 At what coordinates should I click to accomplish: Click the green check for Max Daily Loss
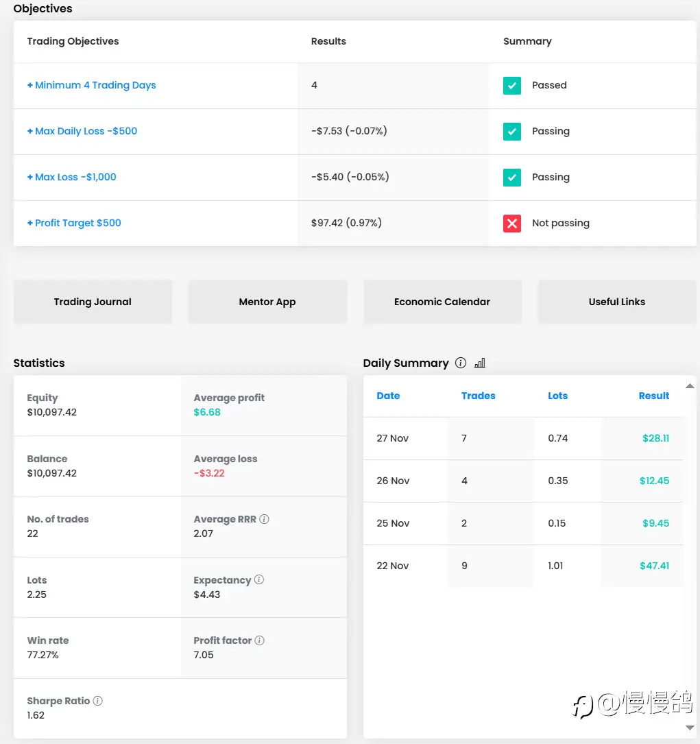[512, 132]
